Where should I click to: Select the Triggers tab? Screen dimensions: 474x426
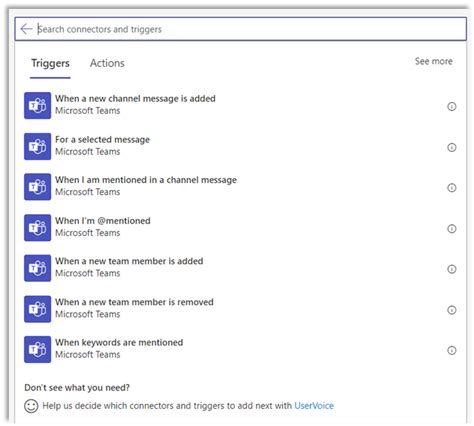[x=50, y=63]
